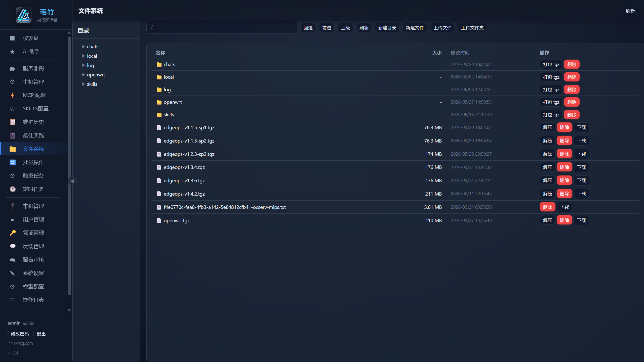Viewport: 644px width, 362px height.
Task: Click the SKILLS配置 star outline icon
Action: tap(12, 109)
